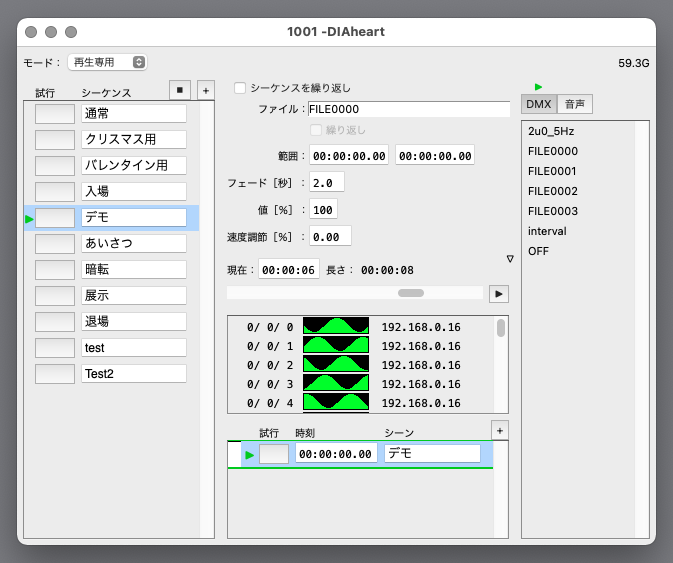
Task: Enable シーケンスを繰り返し checkbox
Action: 240,88
